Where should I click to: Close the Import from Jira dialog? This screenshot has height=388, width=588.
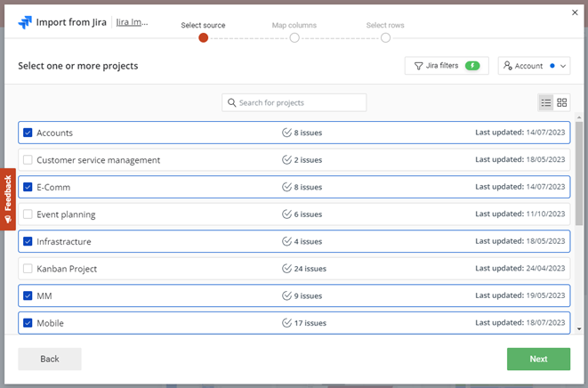coord(575,12)
